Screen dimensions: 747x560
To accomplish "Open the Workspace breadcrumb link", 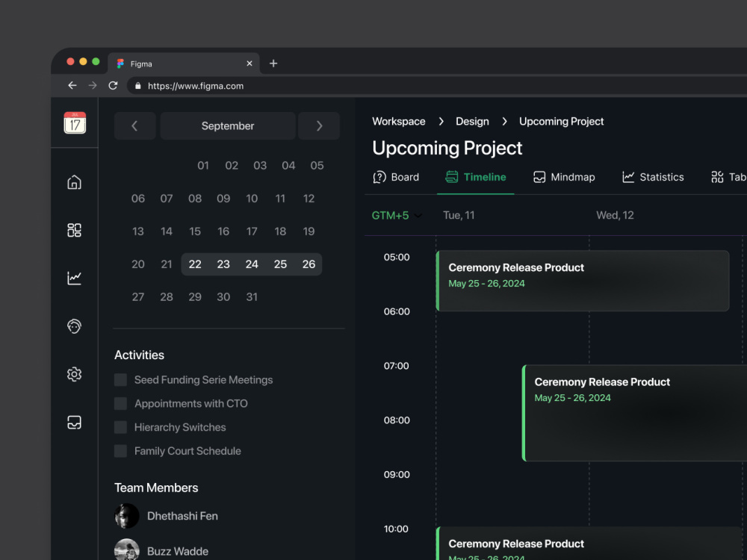I will point(399,122).
